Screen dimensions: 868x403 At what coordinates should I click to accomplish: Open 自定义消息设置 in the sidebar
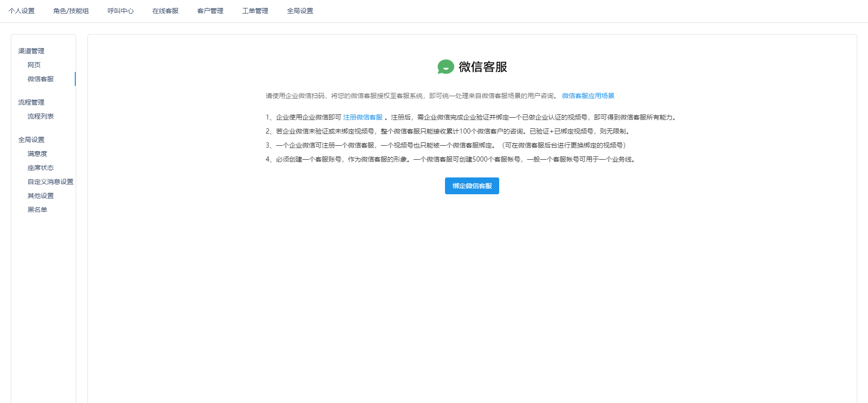pos(50,182)
